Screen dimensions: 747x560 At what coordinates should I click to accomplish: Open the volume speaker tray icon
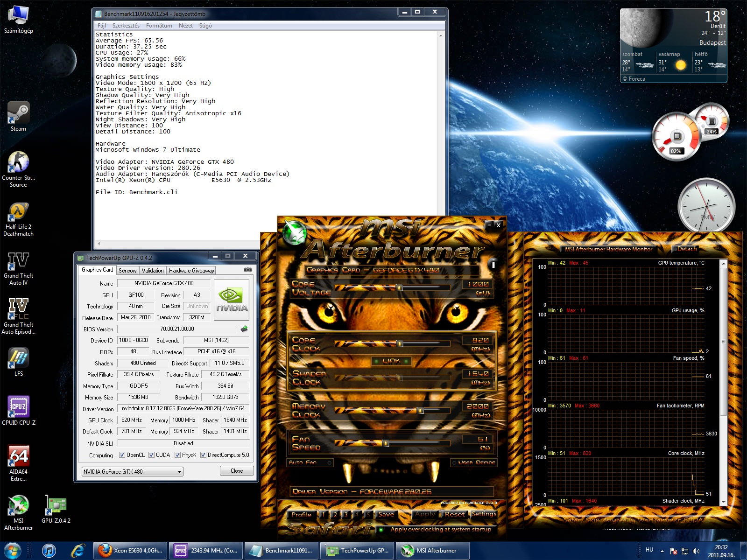(696, 551)
